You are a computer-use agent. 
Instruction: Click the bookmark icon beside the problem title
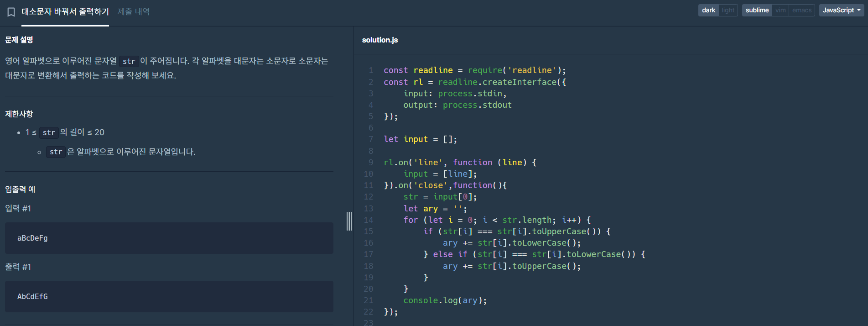click(x=11, y=12)
